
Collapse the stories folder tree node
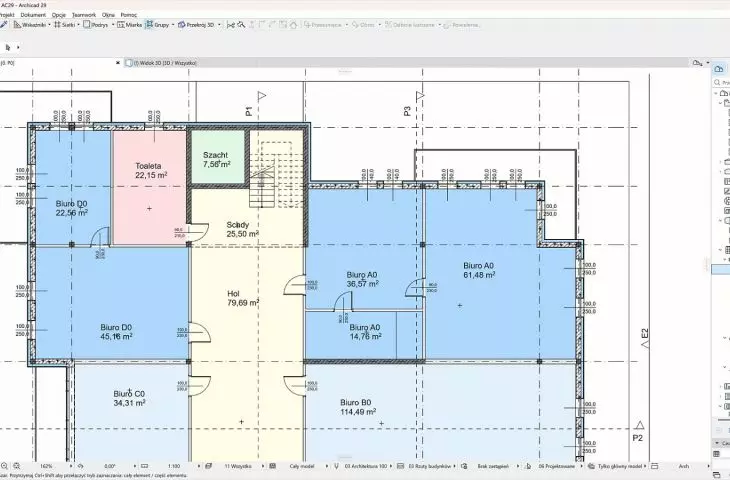tap(721, 103)
